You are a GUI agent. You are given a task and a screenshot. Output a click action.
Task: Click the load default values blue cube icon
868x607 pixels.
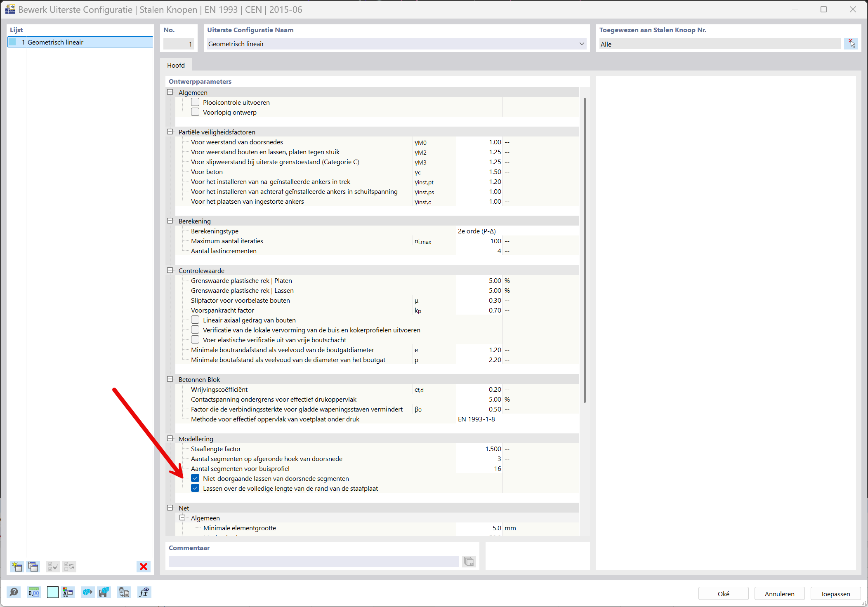click(x=87, y=593)
